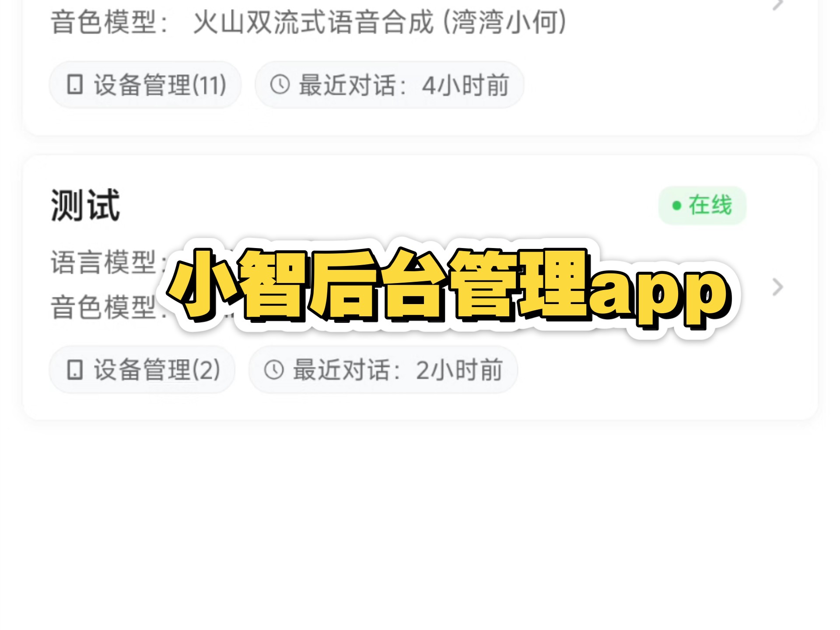The height and width of the screenshot is (630, 840).
Task: Select the 音色模型 label in 测试 card
Action: (x=103, y=307)
